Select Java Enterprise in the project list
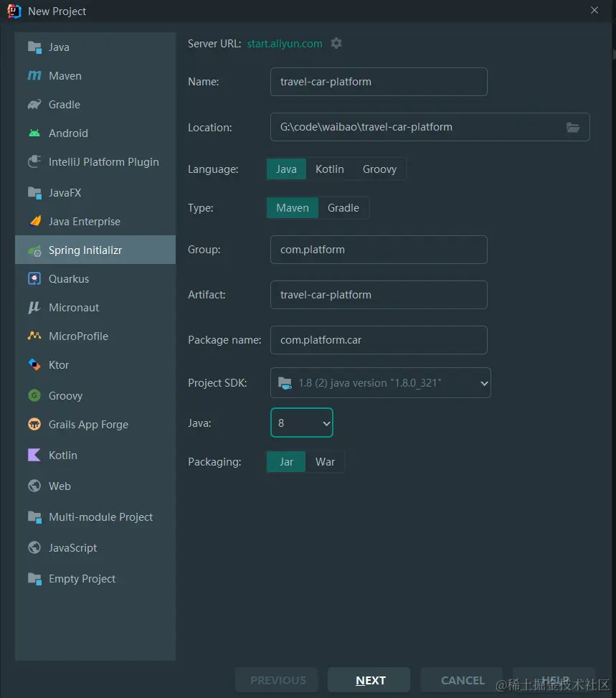This screenshot has width=616, height=698. [x=84, y=222]
